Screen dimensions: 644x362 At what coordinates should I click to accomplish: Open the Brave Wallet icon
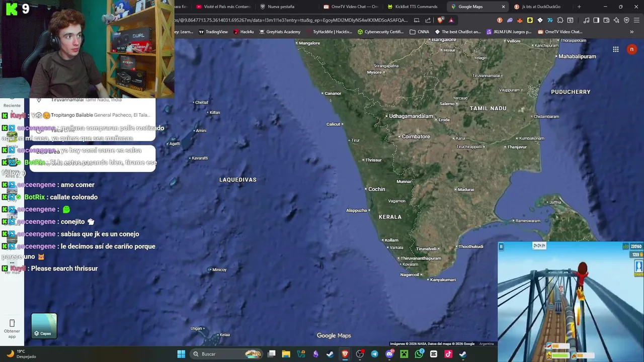tap(606, 20)
